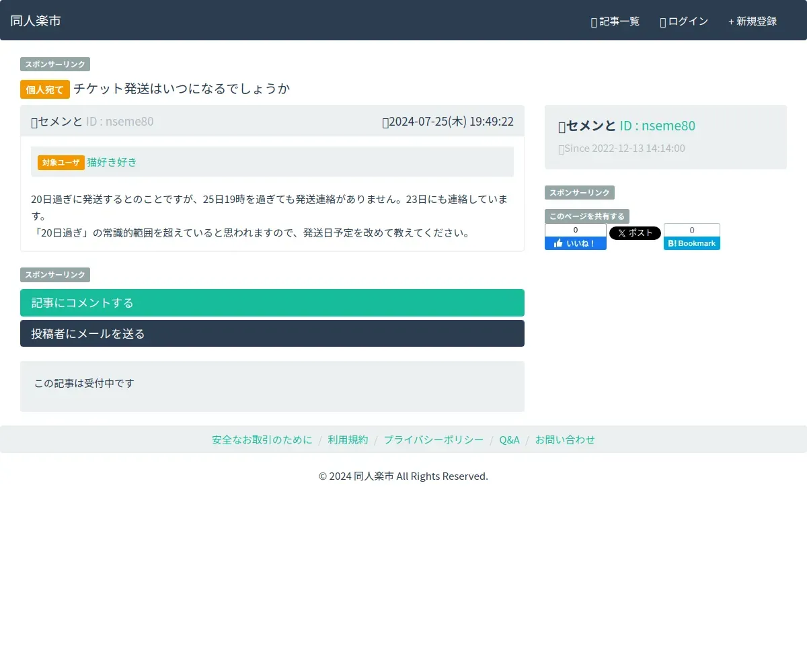The height and width of the screenshot is (672, 807).
Task: Click the Since 2022-12-13 14:14:00 text
Action: point(625,149)
